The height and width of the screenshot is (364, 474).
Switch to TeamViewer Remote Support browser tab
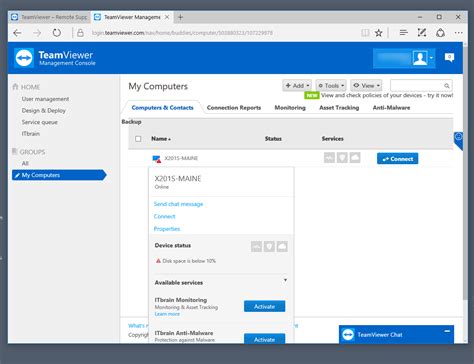(49, 17)
